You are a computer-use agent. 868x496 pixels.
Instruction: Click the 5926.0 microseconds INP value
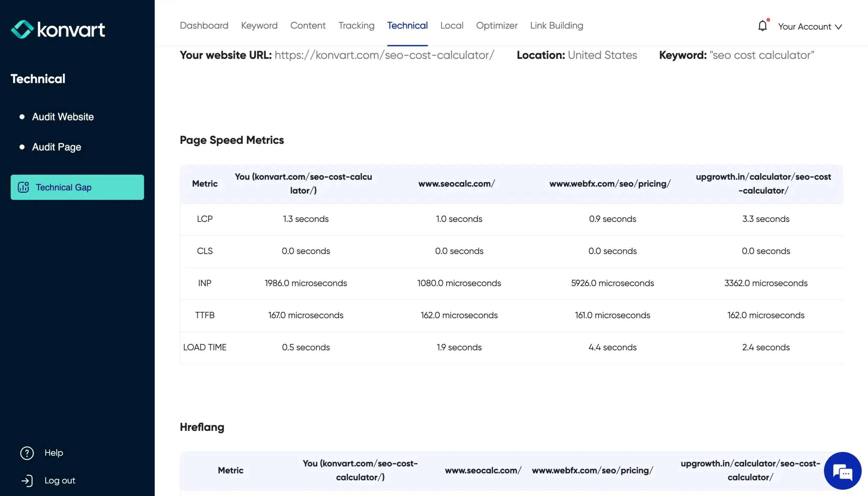point(612,283)
